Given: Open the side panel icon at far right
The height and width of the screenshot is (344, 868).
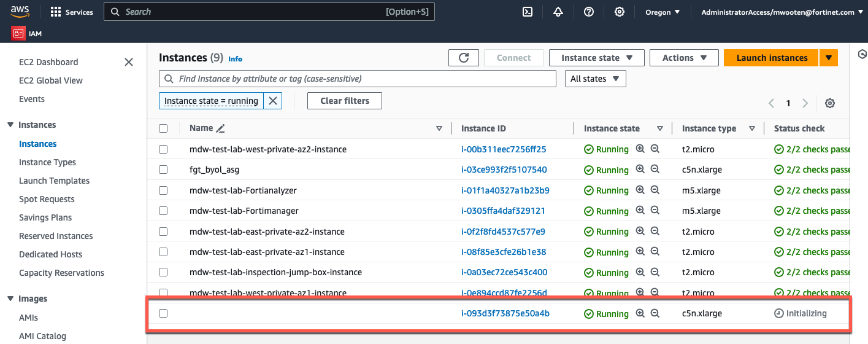Looking at the screenshot, I should (x=861, y=56).
